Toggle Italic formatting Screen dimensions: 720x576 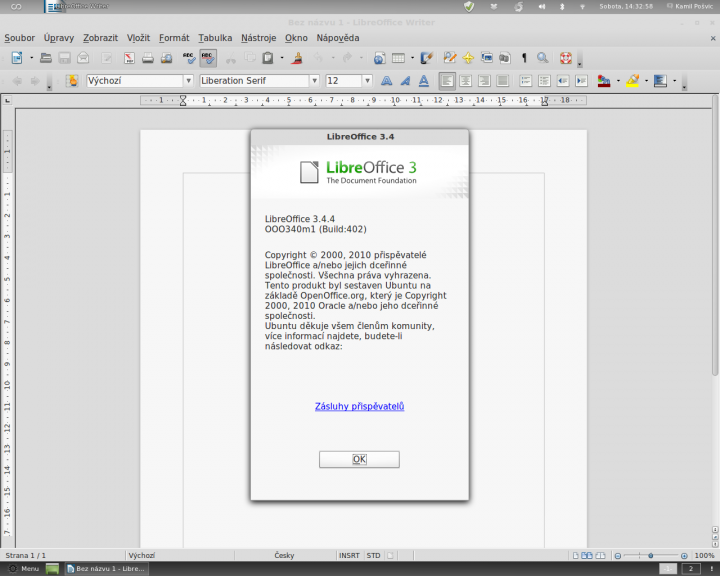405,81
